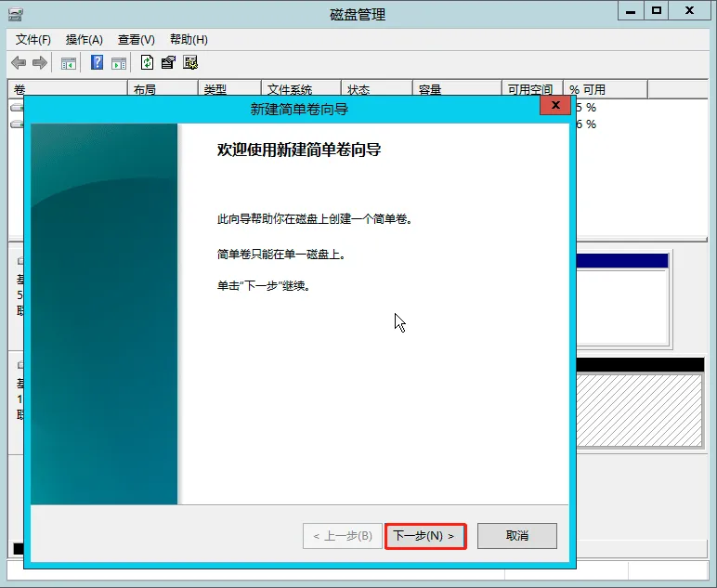Open the 帮助(H) menu
Viewport: 717px width, 588px height.
pyautogui.click(x=189, y=40)
